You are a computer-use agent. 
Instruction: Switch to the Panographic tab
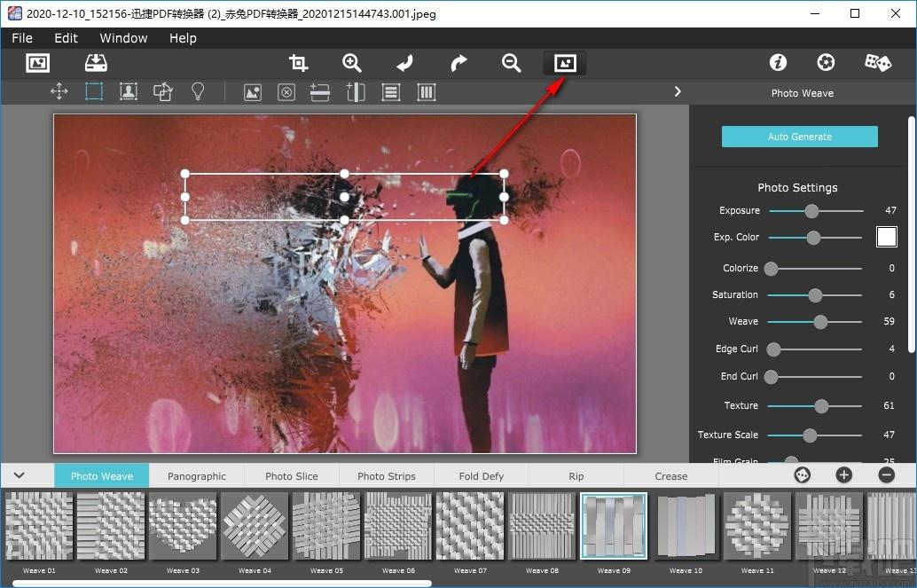(197, 475)
